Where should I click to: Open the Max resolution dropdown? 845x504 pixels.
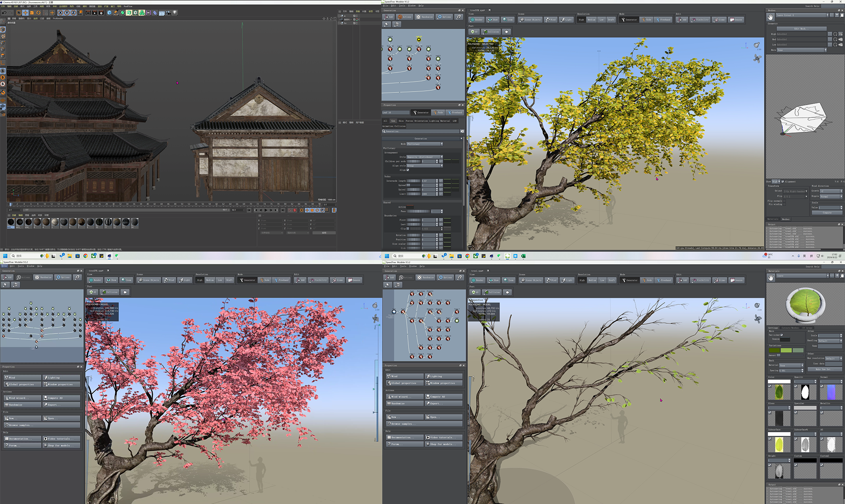833,358
